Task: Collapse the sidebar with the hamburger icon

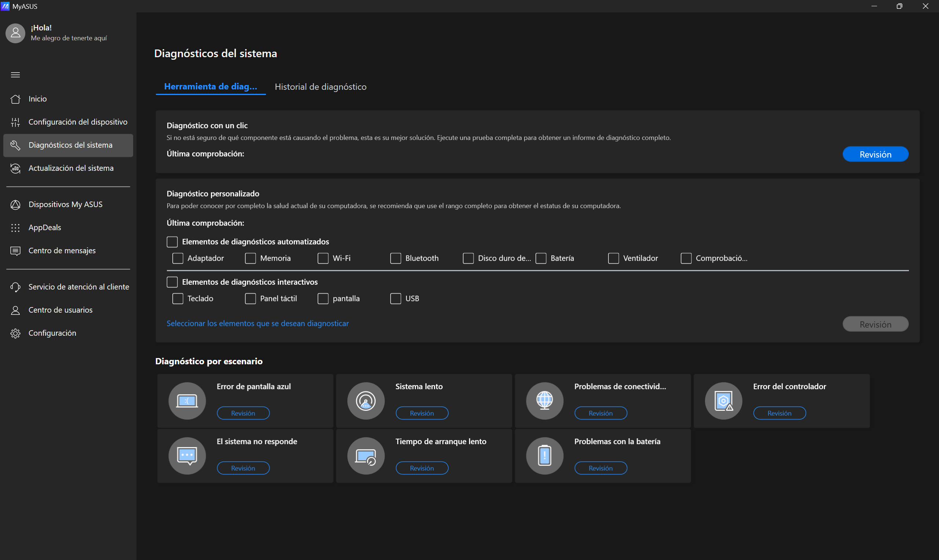Action: tap(15, 75)
